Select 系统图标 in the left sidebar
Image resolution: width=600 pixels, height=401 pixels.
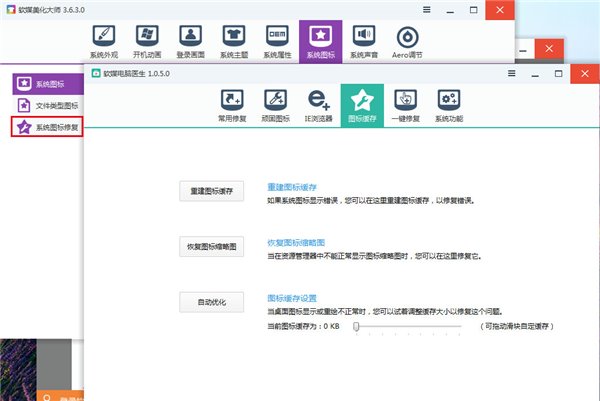coord(48,84)
